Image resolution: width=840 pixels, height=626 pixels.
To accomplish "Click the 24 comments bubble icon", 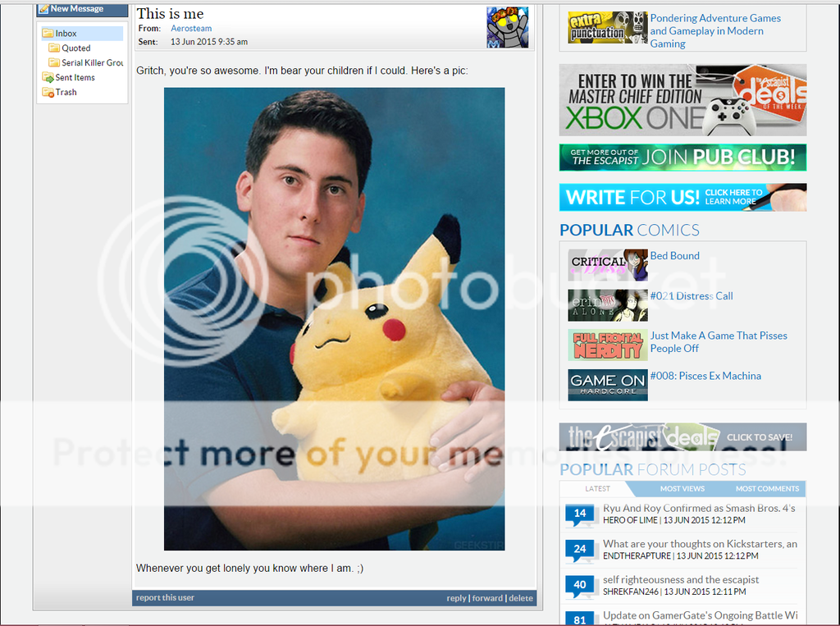I will click(x=580, y=551).
